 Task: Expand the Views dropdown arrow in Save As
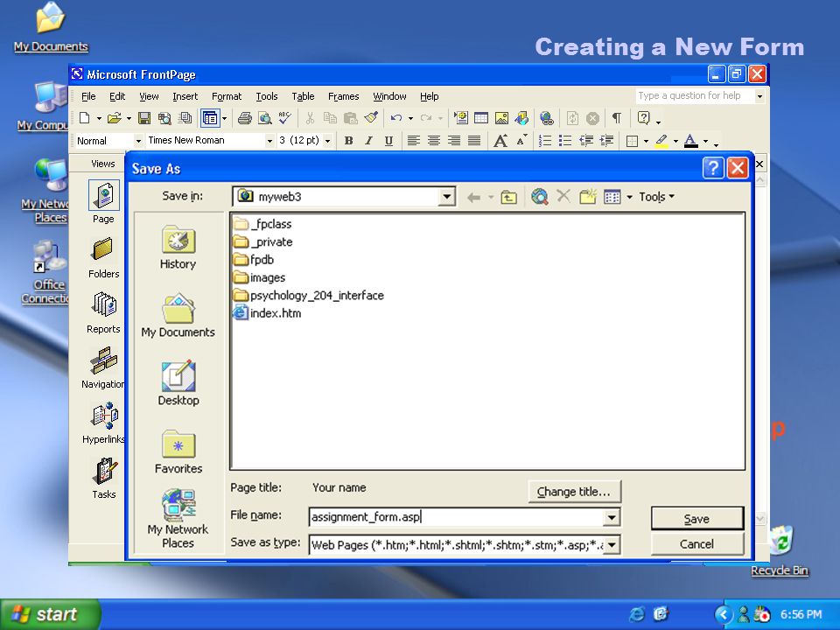(629, 197)
